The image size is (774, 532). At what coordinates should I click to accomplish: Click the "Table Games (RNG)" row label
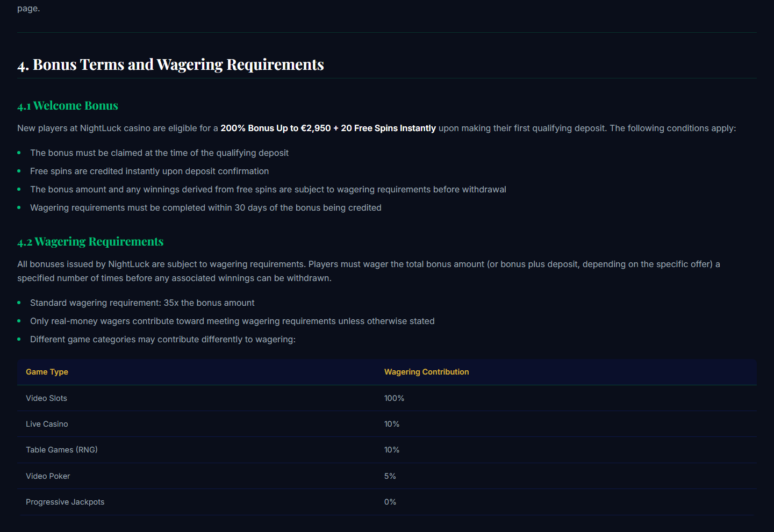62,450
